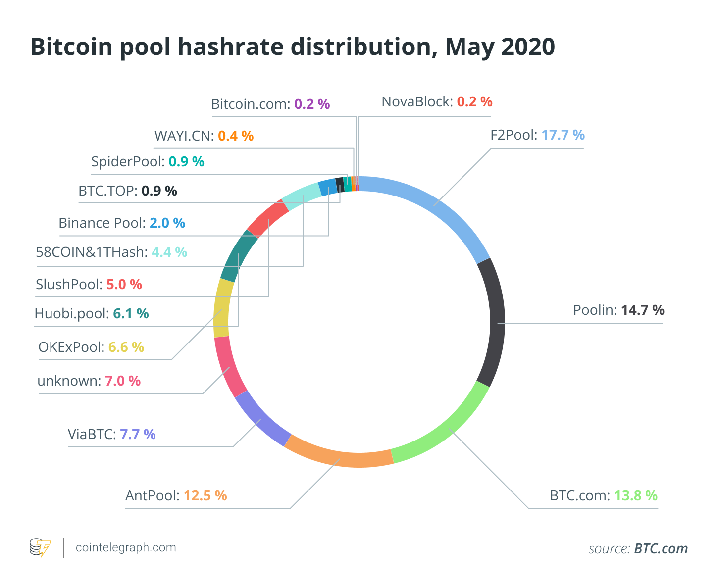Click the 58COIN&1THash 4.4 % label
This screenshot has height=588, width=718.
click(x=111, y=252)
